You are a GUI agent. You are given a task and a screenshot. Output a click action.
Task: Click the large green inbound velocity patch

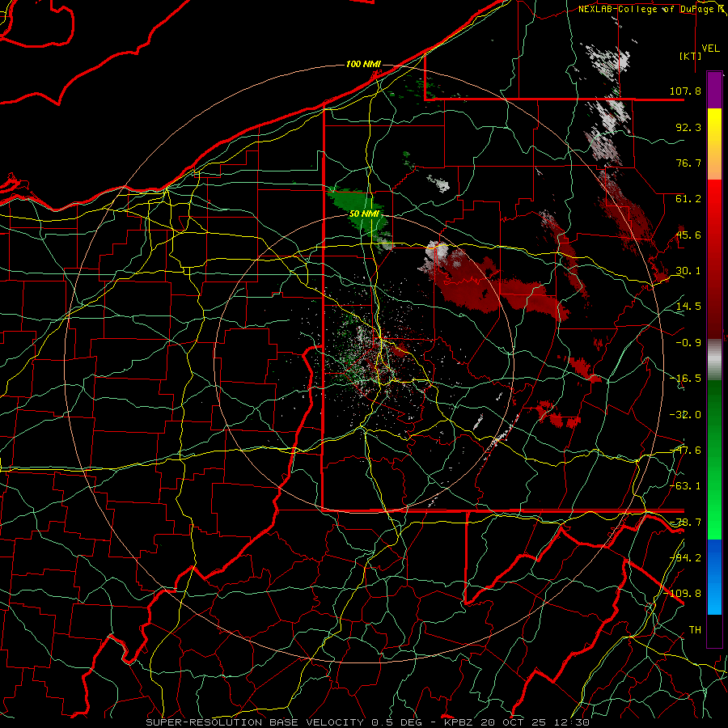coord(361,212)
